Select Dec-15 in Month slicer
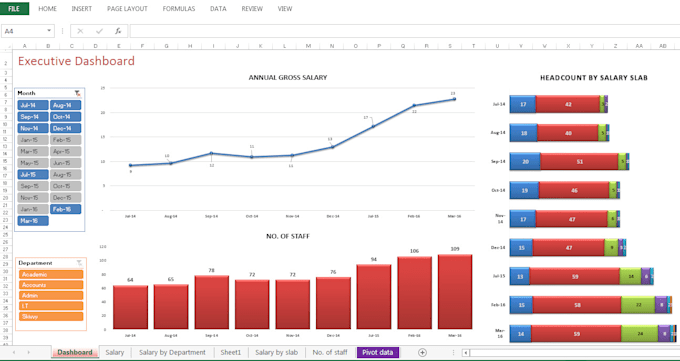 tap(65, 197)
